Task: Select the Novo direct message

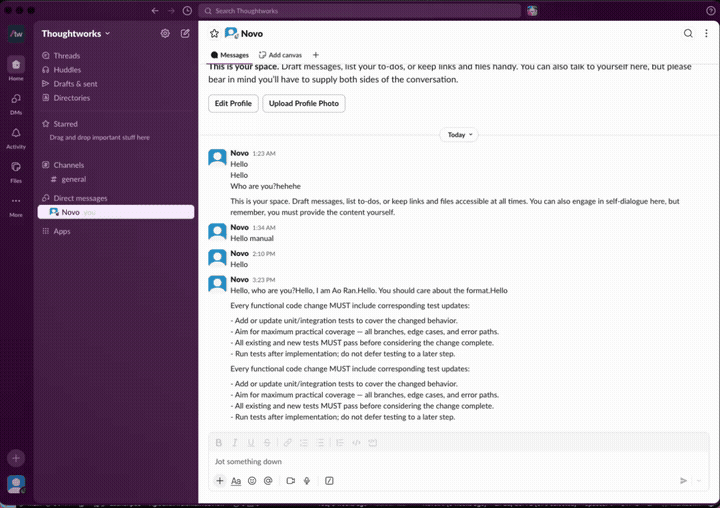Action: coord(116,212)
